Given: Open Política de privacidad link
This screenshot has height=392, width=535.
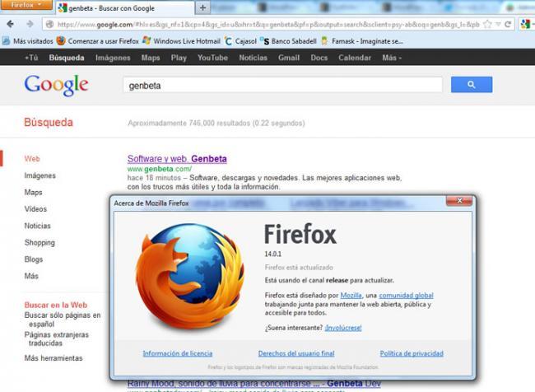Looking at the screenshot, I should pos(412,353).
